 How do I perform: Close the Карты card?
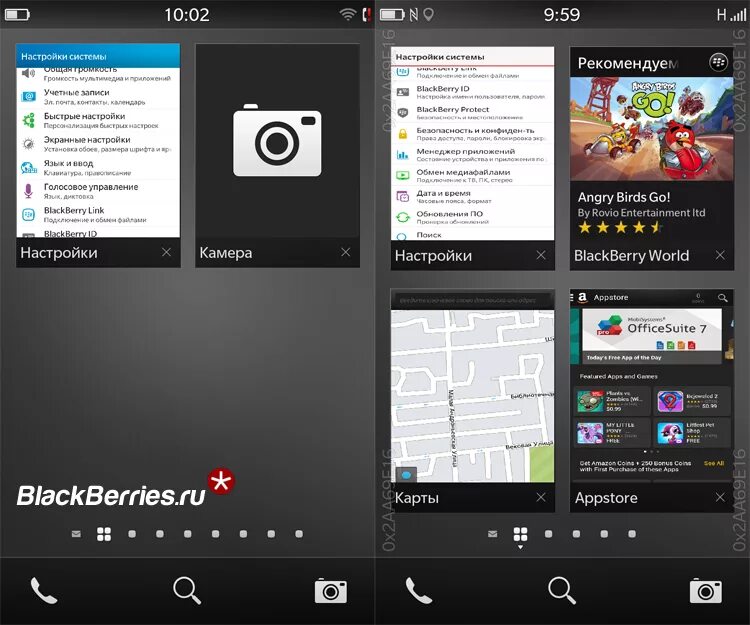coord(540,497)
